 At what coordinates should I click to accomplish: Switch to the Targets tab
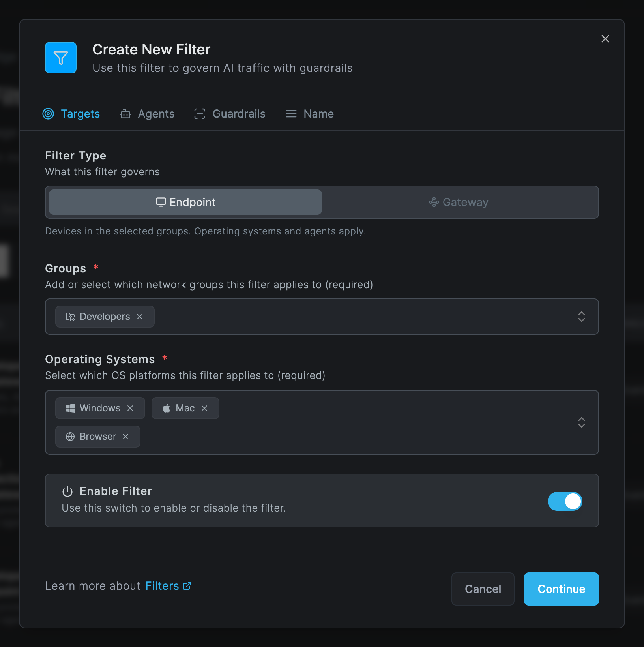(x=71, y=114)
